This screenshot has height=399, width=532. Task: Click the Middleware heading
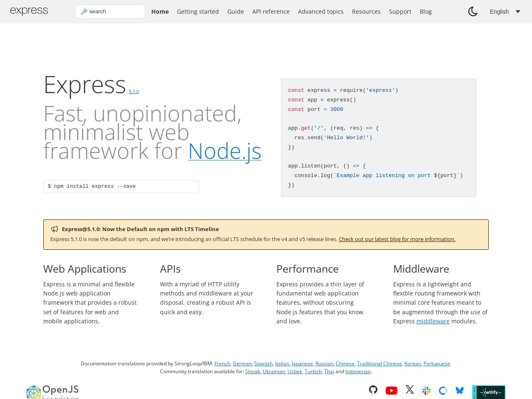point(421,269)
